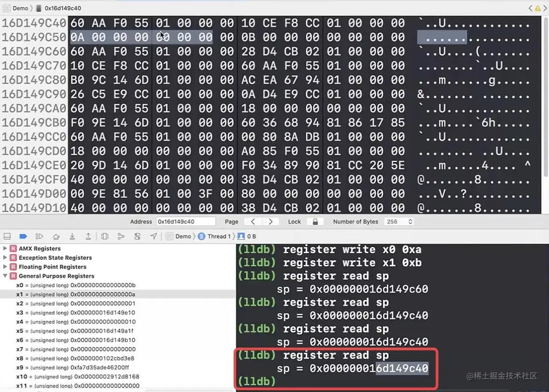The width and height of the screenshot is (549, 392).
Task: Click the Step Out debug icon
Action: 88,236
